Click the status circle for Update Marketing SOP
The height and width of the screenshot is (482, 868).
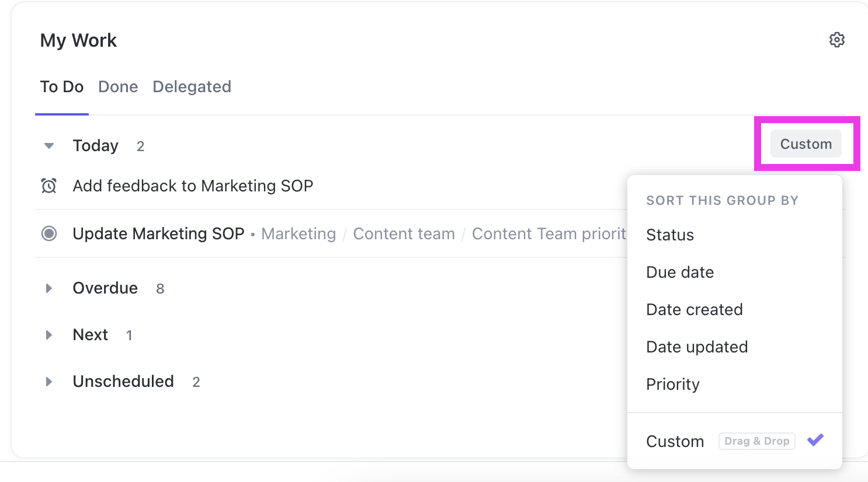coord(49,234)
